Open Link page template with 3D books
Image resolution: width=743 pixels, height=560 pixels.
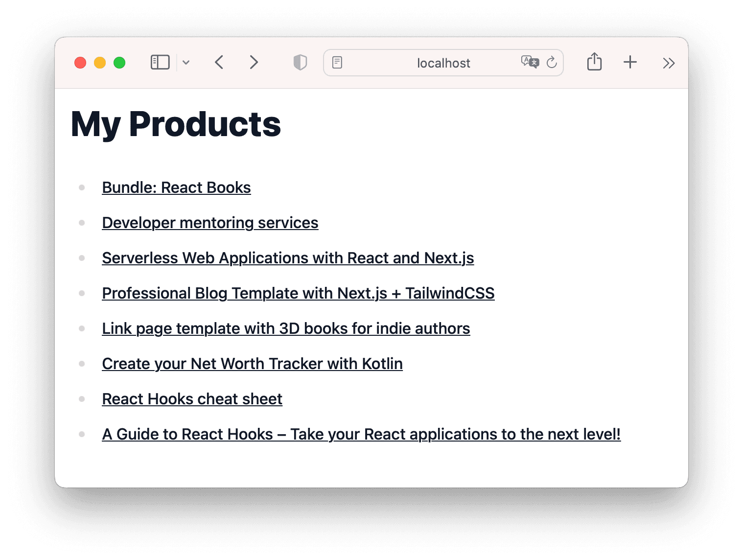coord(286,328)
